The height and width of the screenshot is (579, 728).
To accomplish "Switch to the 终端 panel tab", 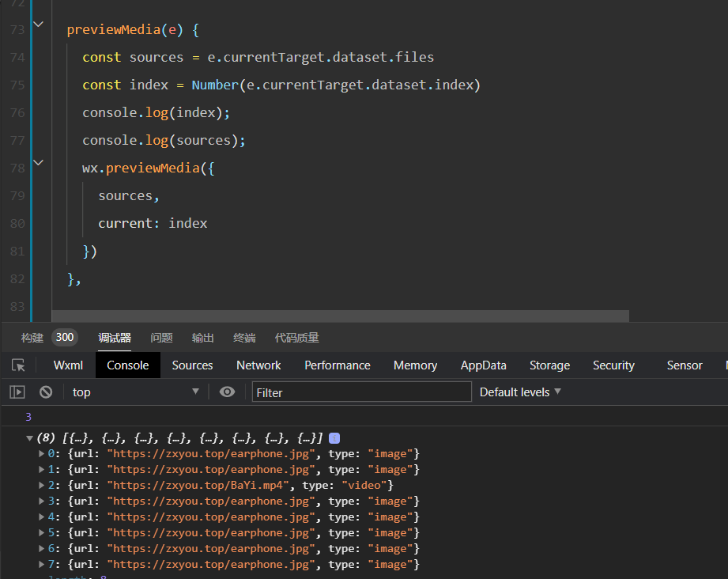I will tap(244, 338).
